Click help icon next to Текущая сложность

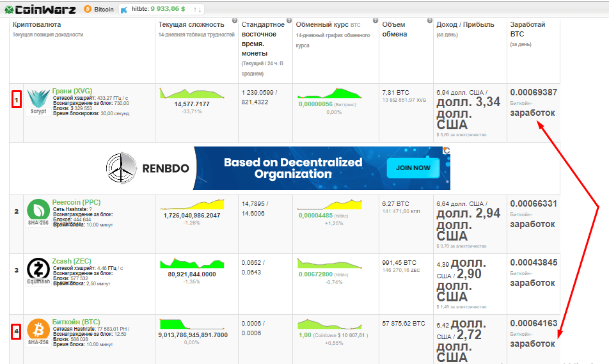coord(235,20)
